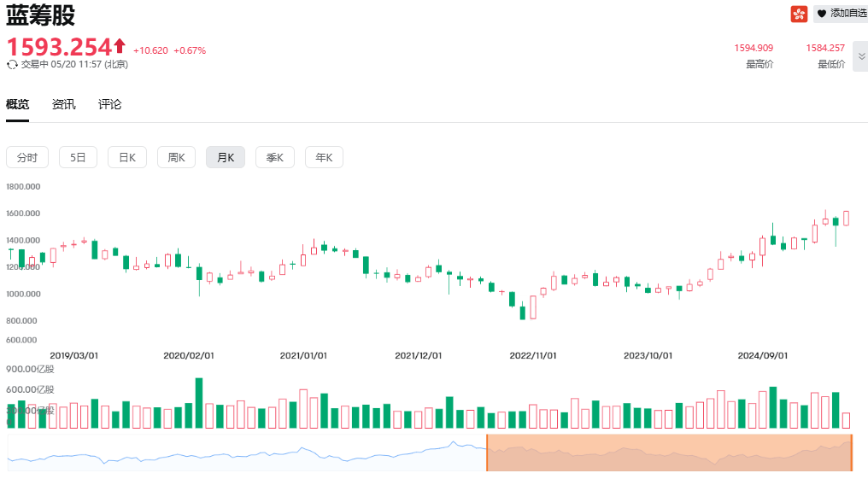Select the 5日 chart period

78,158
